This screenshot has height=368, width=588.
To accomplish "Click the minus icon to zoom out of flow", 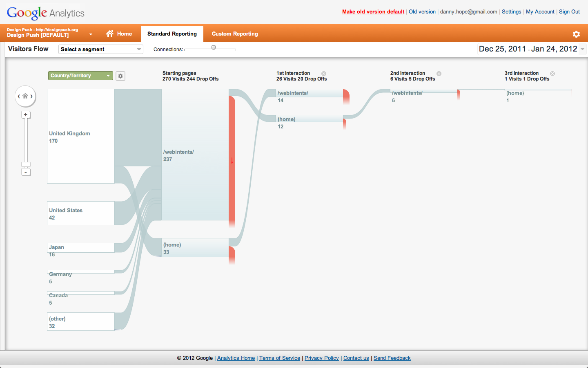I will tap(26, 172).
